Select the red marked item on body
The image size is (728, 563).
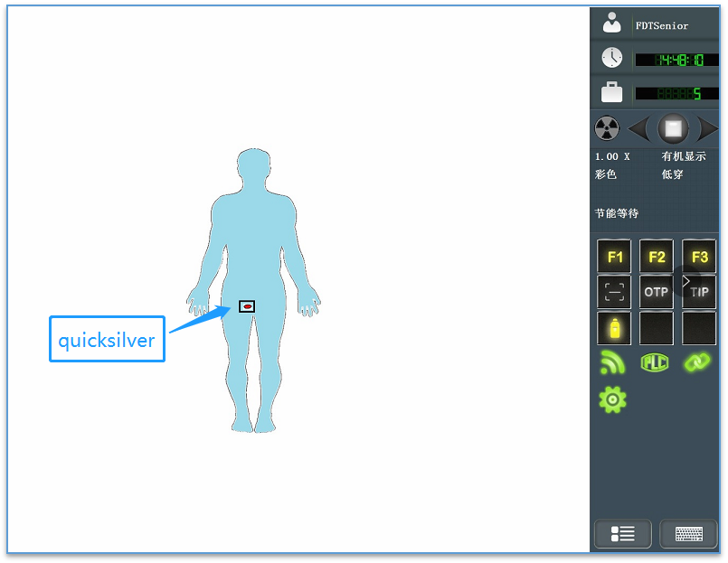pos(247,306)
